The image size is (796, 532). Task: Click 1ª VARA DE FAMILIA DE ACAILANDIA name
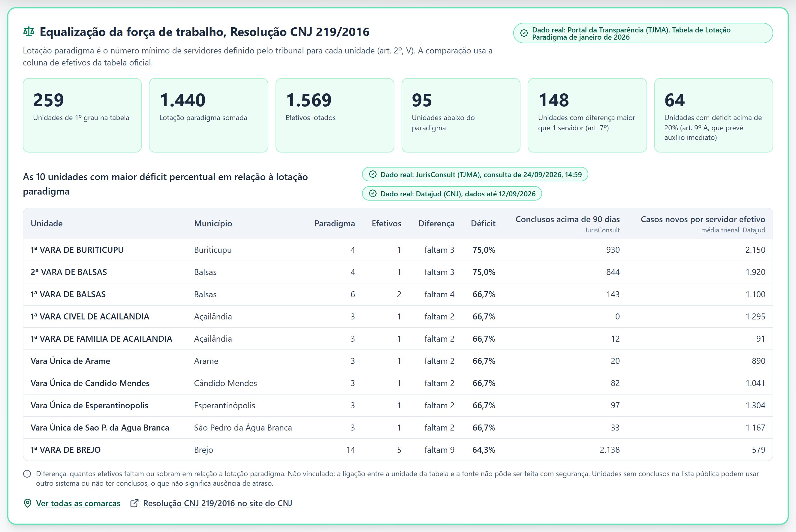[101, 339]
